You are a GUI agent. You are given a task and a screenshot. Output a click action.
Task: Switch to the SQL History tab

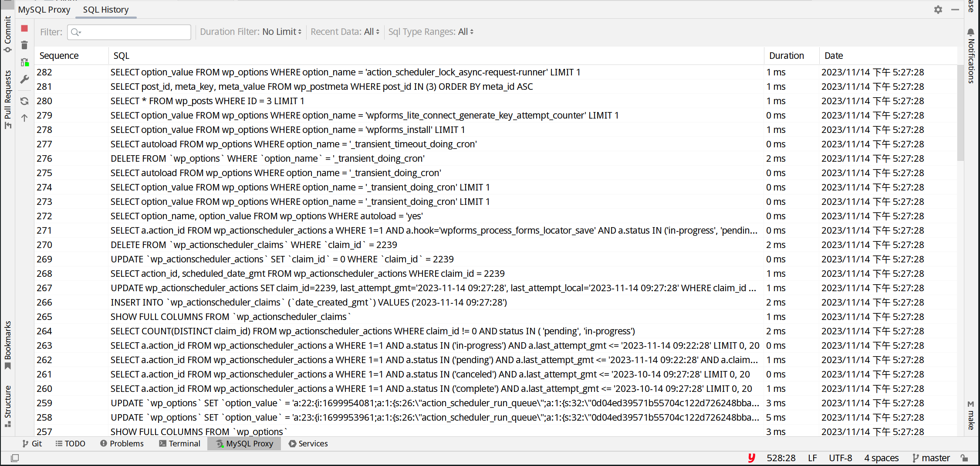click(106, 10)
